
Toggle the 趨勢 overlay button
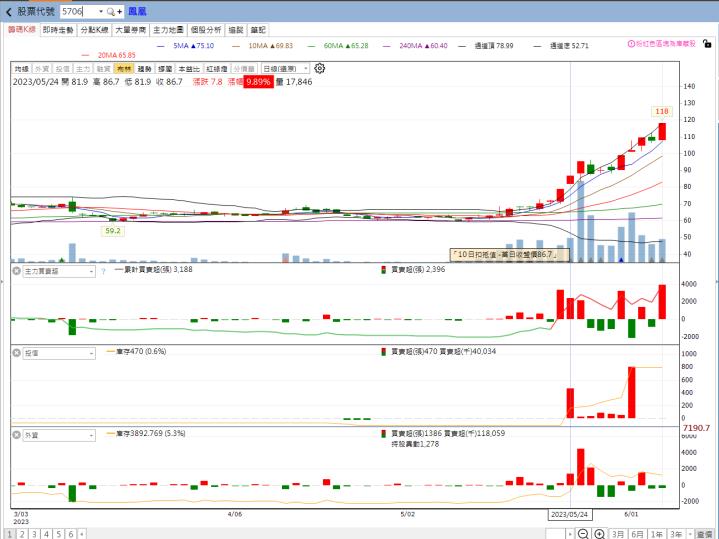(x=144, y=68)
